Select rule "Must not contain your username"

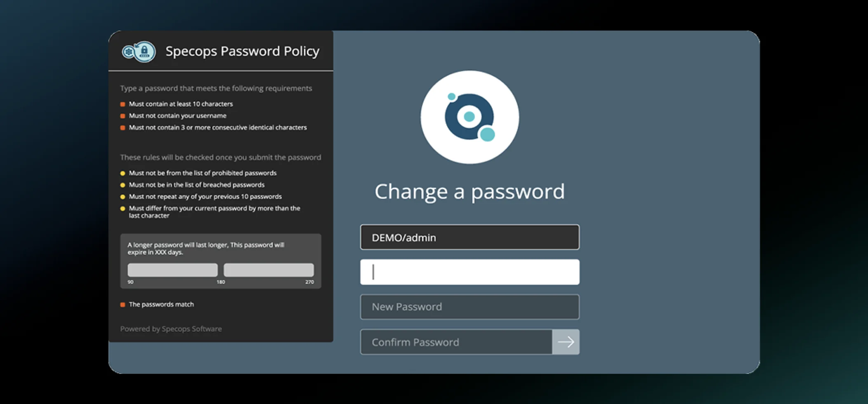tap(177, 116)
